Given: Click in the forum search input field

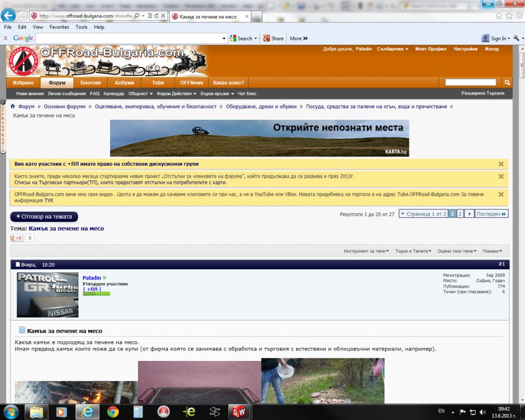Looking at the screenshot, I should (x=470, y=83).
